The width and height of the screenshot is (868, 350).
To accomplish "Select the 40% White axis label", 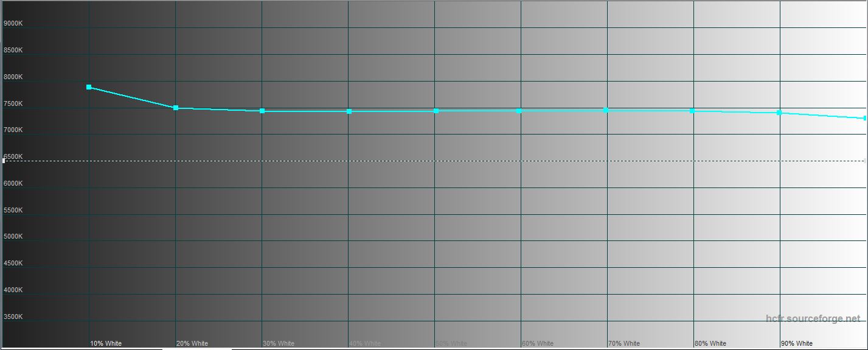I will (x=365, y=343).
